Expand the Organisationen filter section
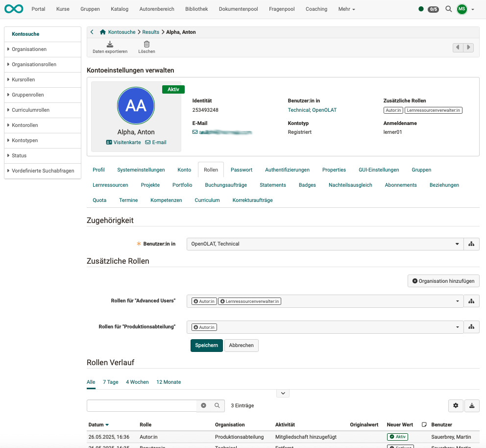 (x=29, y=49)
